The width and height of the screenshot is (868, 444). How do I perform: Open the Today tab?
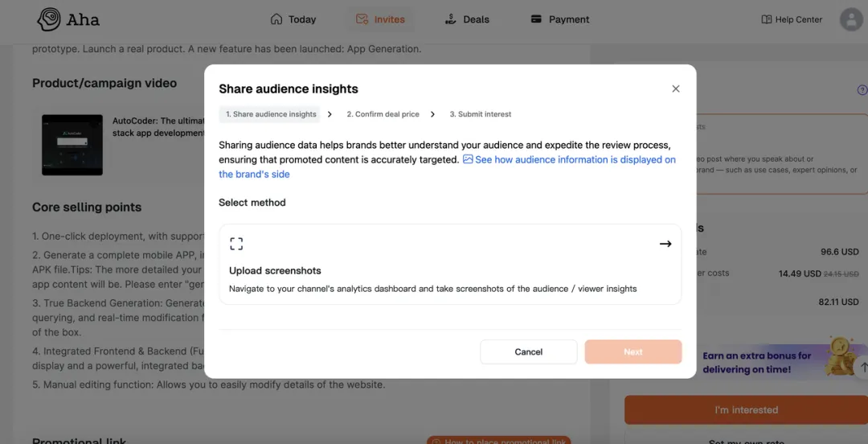[x=293, y=19]
